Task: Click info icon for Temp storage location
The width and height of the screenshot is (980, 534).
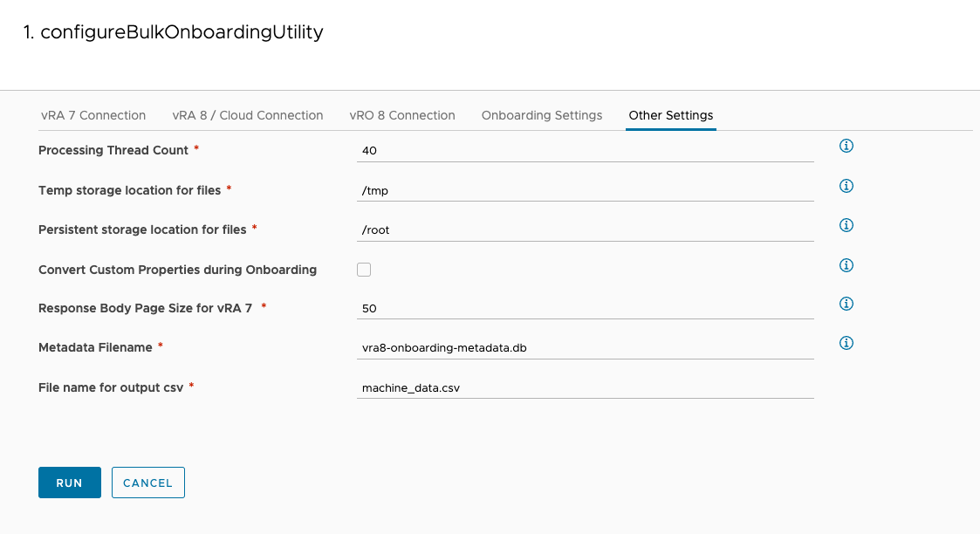Action: [846, 186]
